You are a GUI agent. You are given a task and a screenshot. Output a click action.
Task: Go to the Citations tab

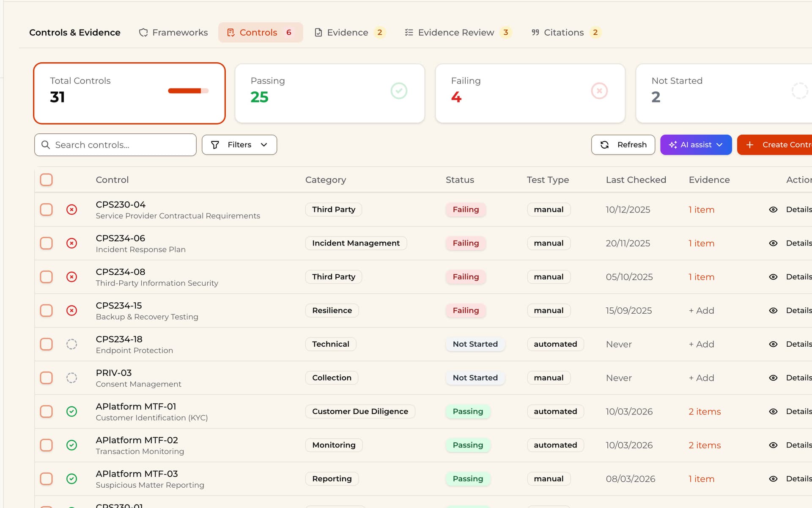(x=566, y=33)
